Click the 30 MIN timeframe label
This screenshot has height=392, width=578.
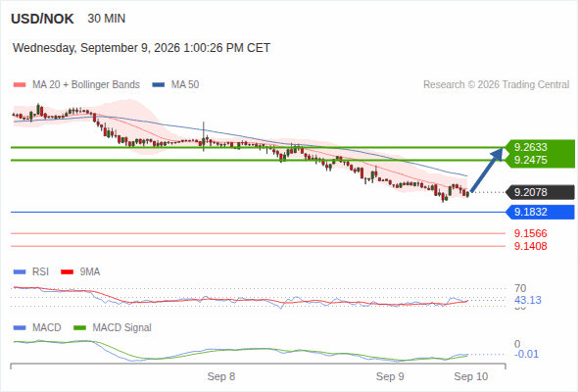click(x=107, y=19)
